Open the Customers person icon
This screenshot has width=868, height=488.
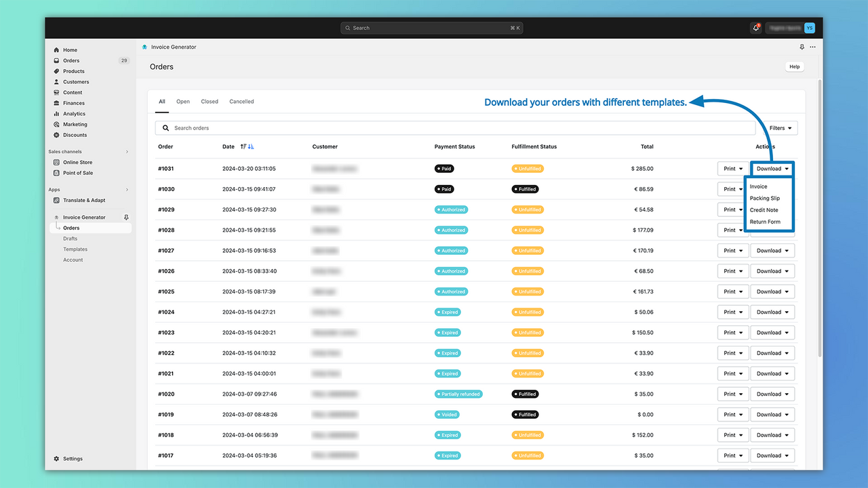pyautogui.click(x=57, y=82)
